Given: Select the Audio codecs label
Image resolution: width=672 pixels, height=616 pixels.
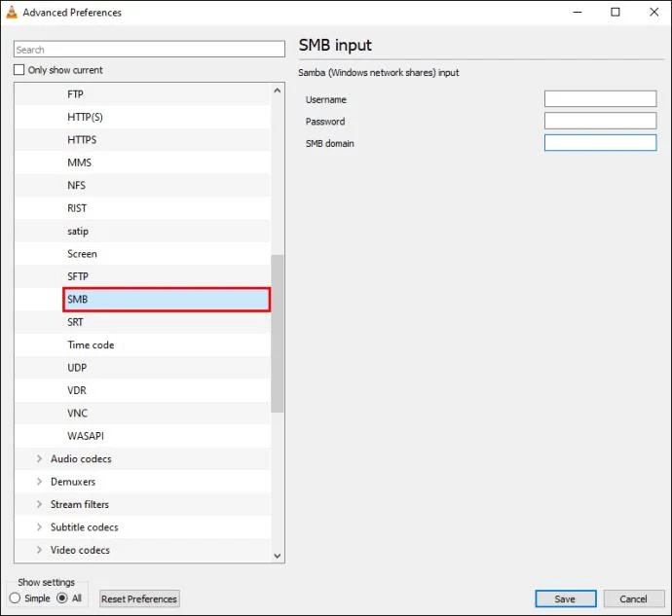Looking at the screenshot, I should [81, 458].
